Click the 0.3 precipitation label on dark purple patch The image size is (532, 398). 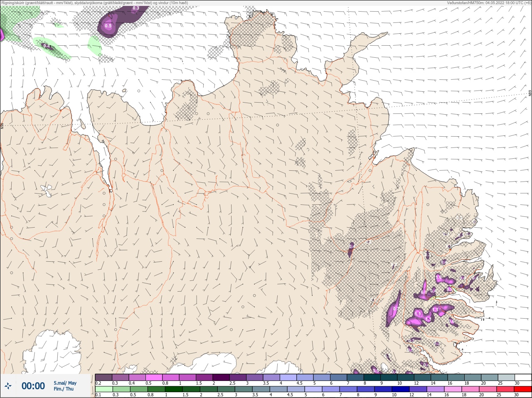click(136, 8)
